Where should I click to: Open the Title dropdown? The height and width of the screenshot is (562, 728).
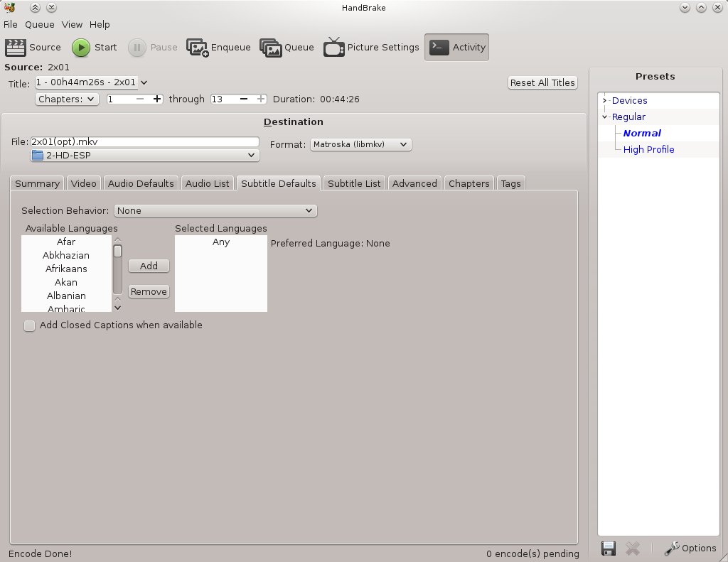coord(92,82)
